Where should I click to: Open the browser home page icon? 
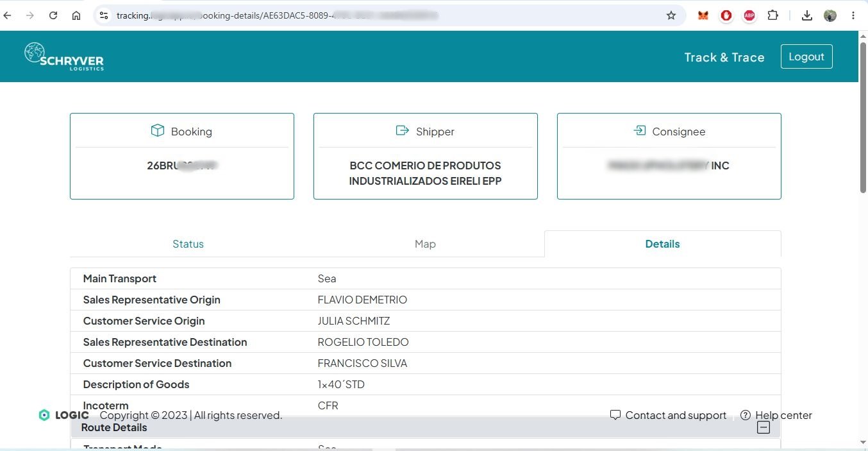pyautogui.click(x=76, y=15)
